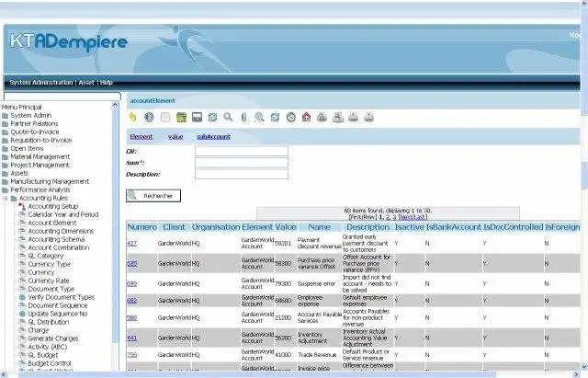Sort by the Numero column header
The height and width of the screenshot is (378, 588).
pyautogui.click(x=142, y=227)
